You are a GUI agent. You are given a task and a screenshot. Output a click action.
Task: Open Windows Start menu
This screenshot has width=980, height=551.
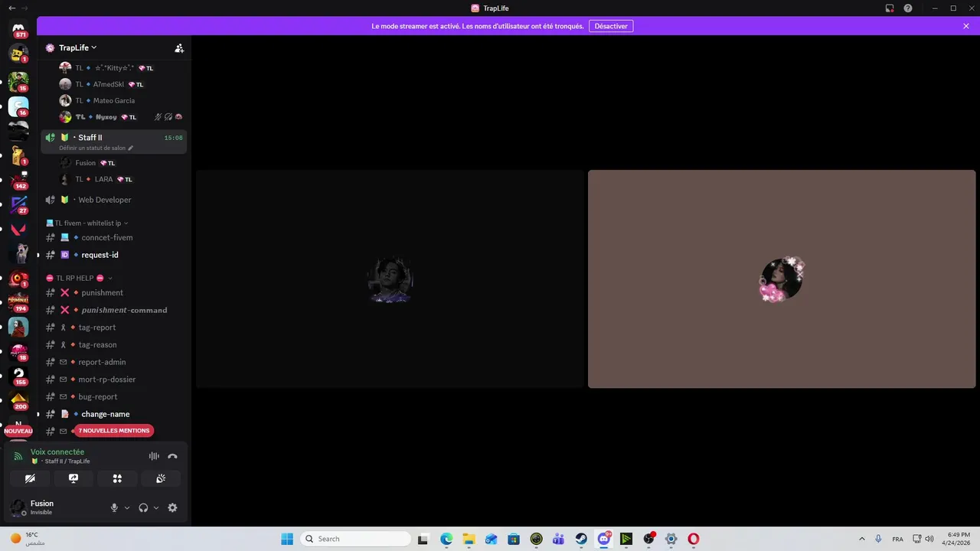287,539
